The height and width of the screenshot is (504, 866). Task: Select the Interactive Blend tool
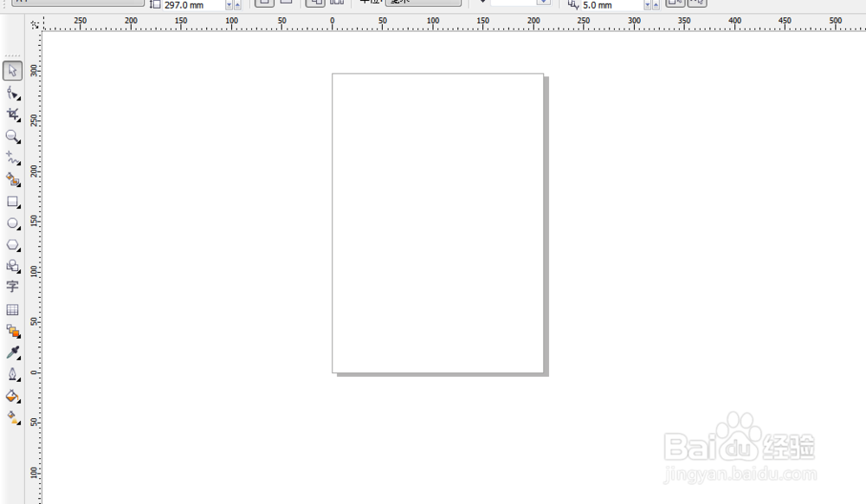[13, 331]
